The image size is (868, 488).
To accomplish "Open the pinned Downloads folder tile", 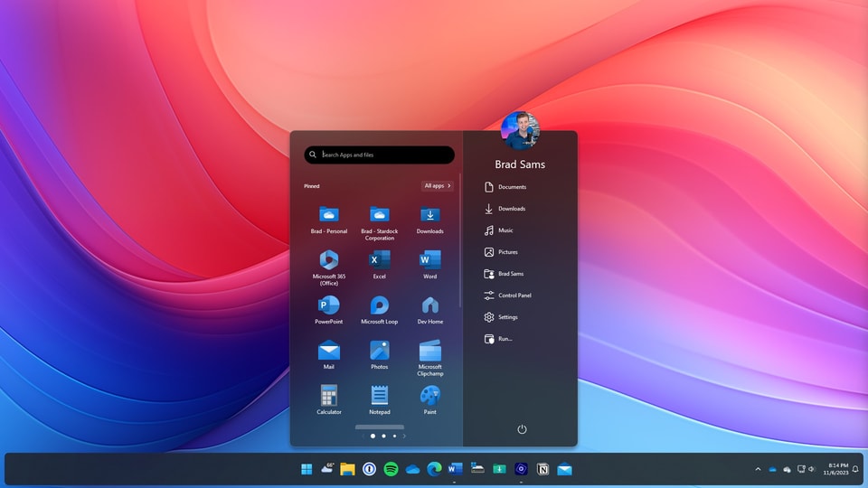I will pyautogui.click(x=430, y=221).
